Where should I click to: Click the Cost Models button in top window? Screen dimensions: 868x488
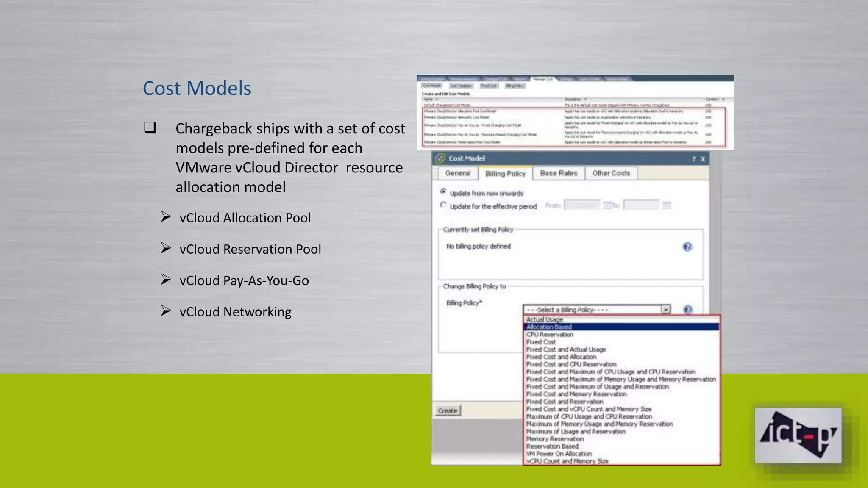(432, 86)
